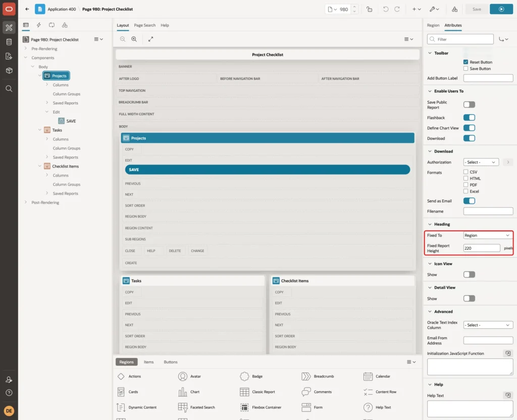Screen dimensions: 517x420
Task: Open the Gallery cube icon in sidebar
Action: coord(9,70)
